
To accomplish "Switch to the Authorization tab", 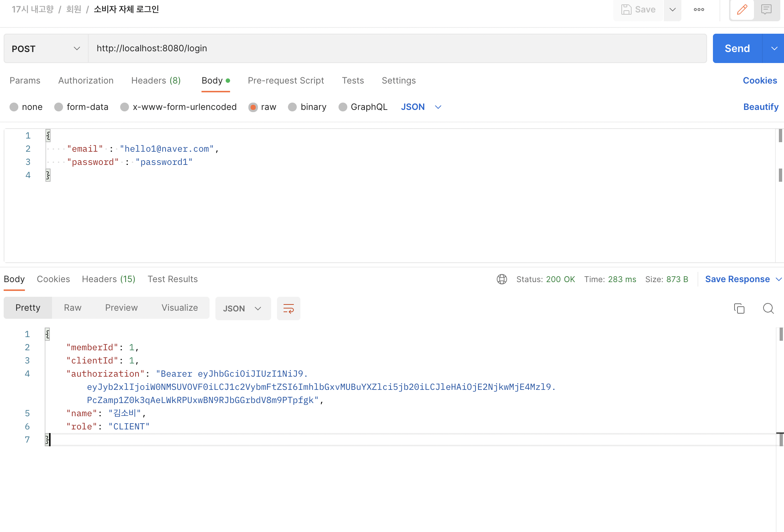I will coord(86,81).
